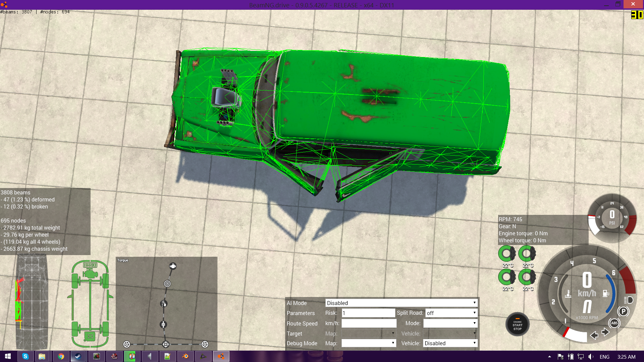Click the bottom-left brake temperature icon
Image resolution: width=644 pixels, height=362 pixels.
507,277
